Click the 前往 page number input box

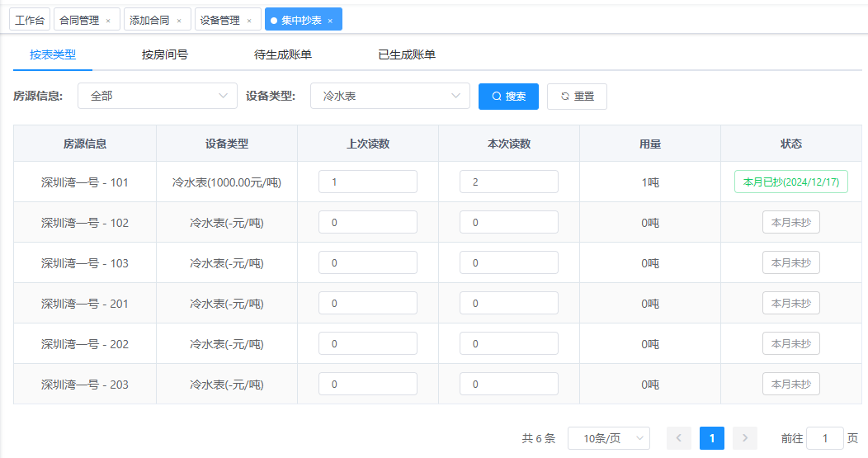click(x=824, y=438)
